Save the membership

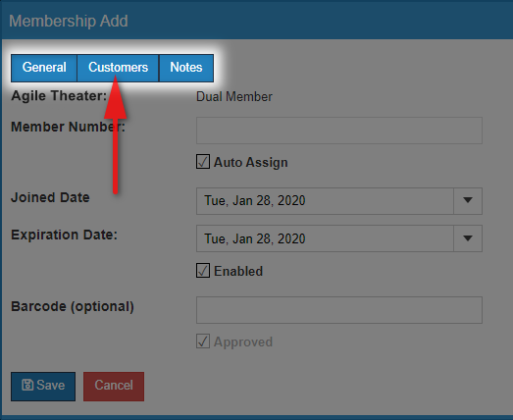(43, 387)
